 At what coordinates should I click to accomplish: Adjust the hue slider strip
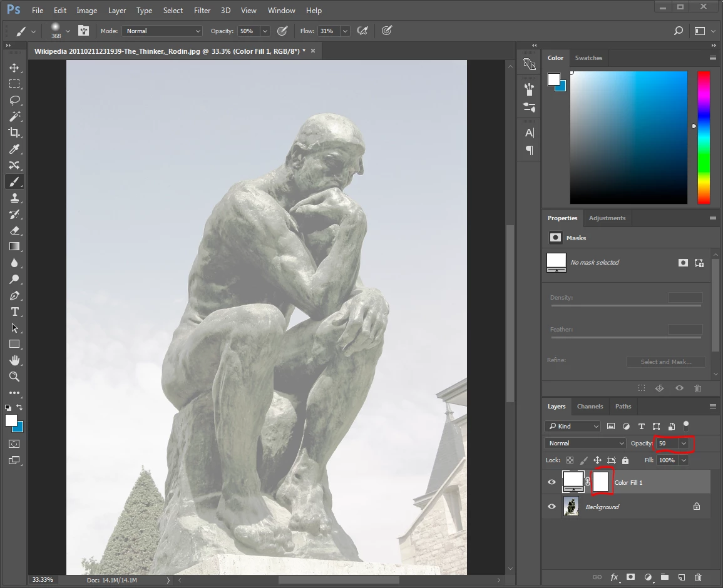coord(703,138)
